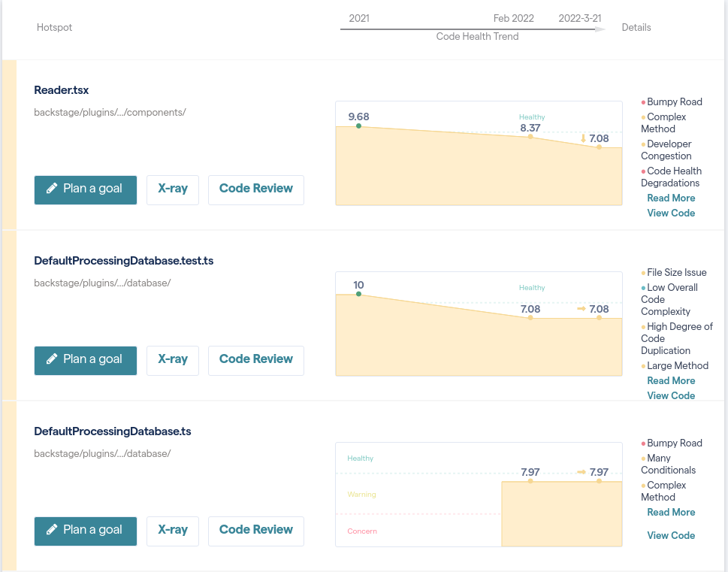Screen dimensions: 728x572
Task: Click the DefaultProcessingDatabase.test.ts file name
Action: click(x=123, y=261)
